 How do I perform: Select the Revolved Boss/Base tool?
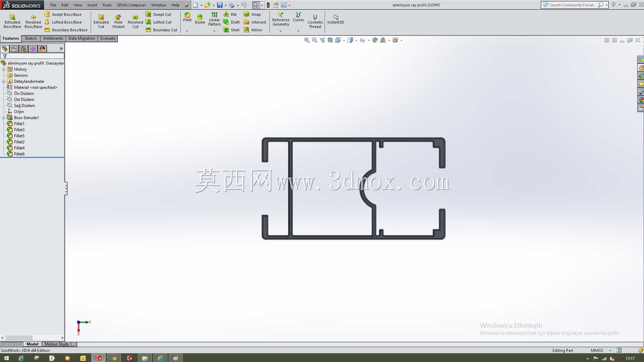point(33,21)
